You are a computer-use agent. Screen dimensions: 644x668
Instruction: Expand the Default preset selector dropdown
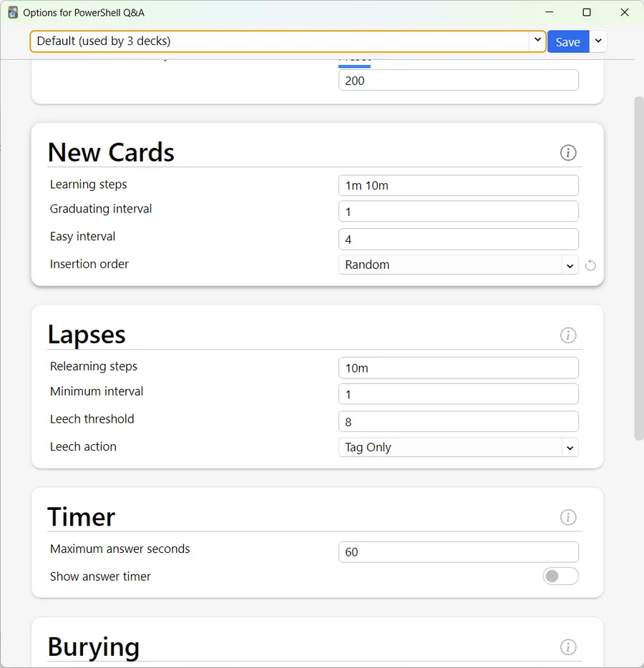pyautogui.click(x=288, y=41)
